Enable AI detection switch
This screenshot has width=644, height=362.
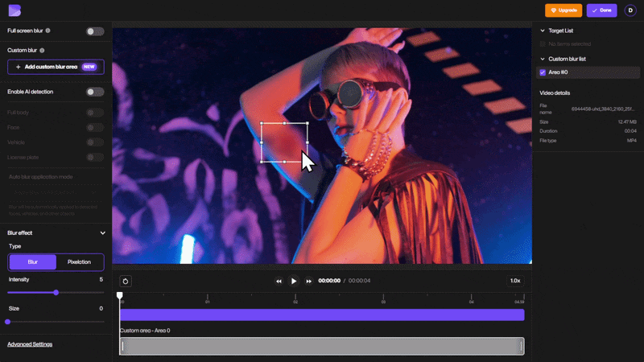click(x=95, y=92)
